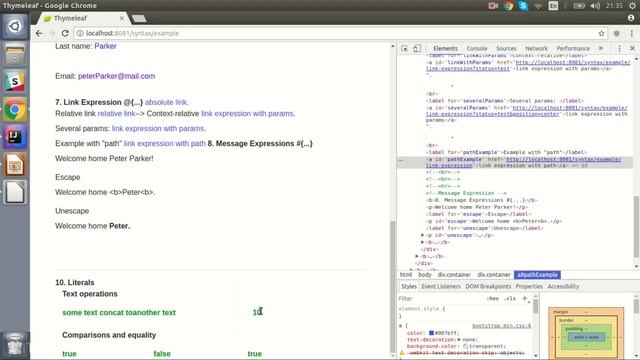Bookmark this page with star icon
The image size is (640, 360).
click(601, 33)
